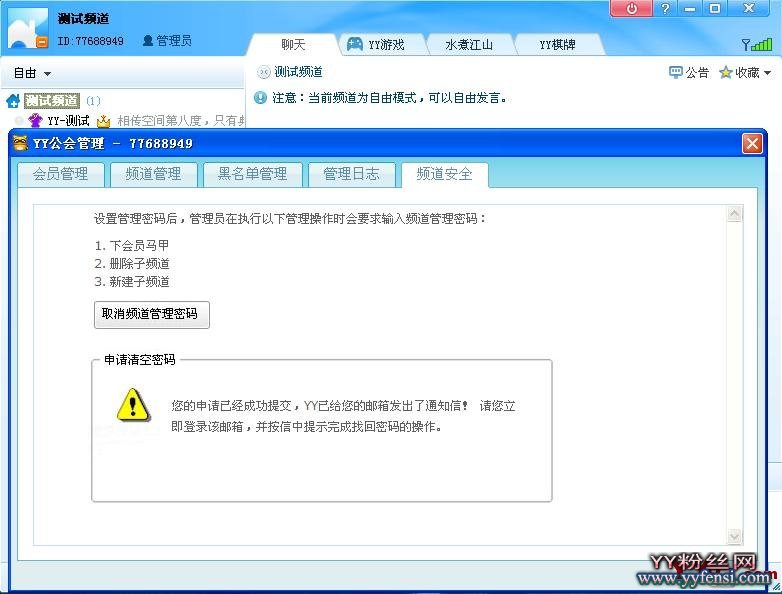Click the purple shirt icon by YY-测试
Screen dimensions: 782x594
click(34, 120)
